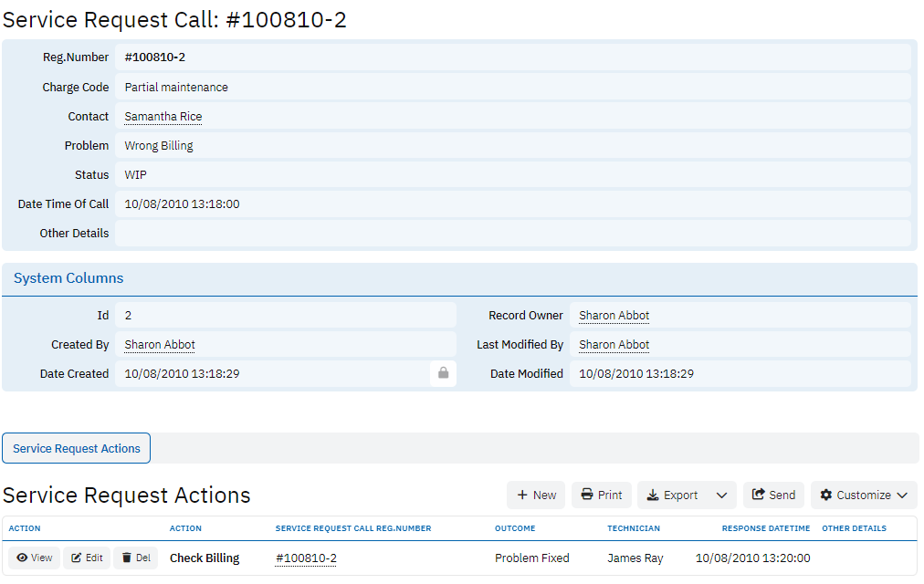Open Last Modified By Sharon Abbot link
924x584 pixels.
(x=614, y=345)
